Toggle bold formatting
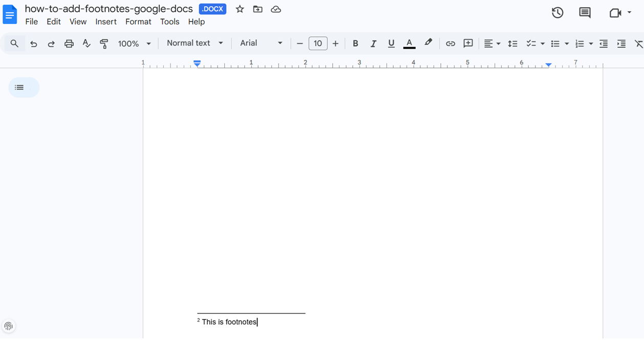The width and height of the screenshot is (644, 343). [x=355, y=44]
